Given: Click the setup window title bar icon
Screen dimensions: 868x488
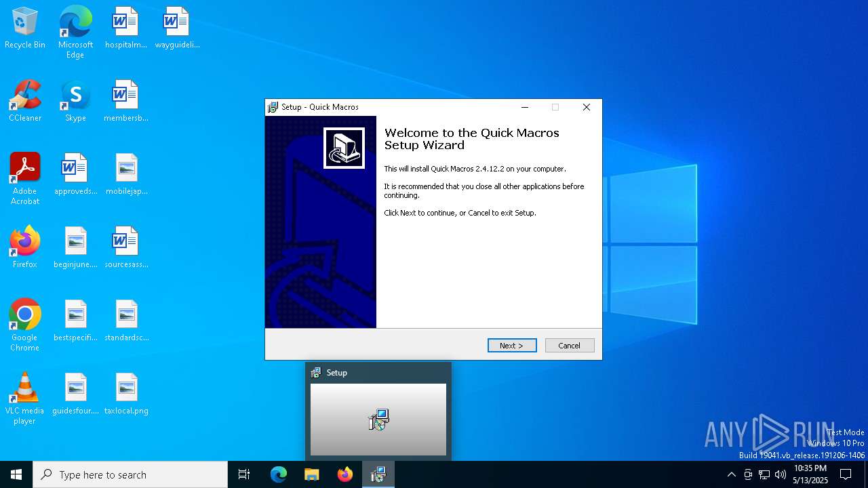Looking at the screenshot, I should coord(273,107).
